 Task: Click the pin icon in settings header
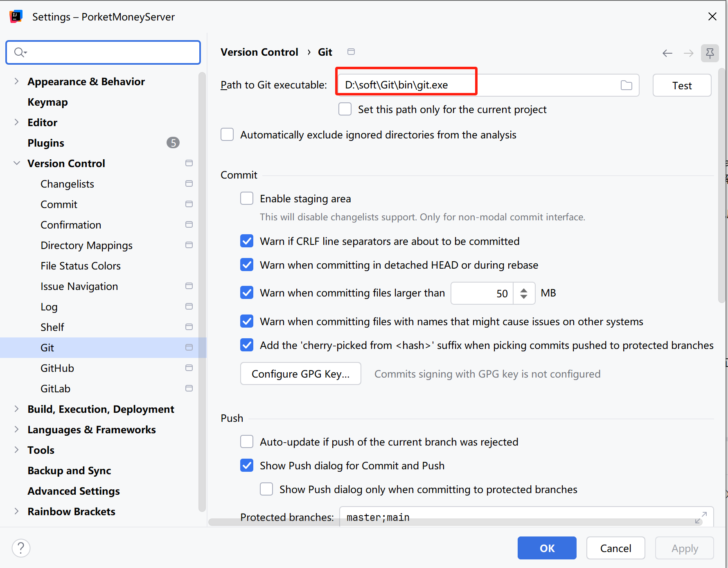[x=710, y=53]
